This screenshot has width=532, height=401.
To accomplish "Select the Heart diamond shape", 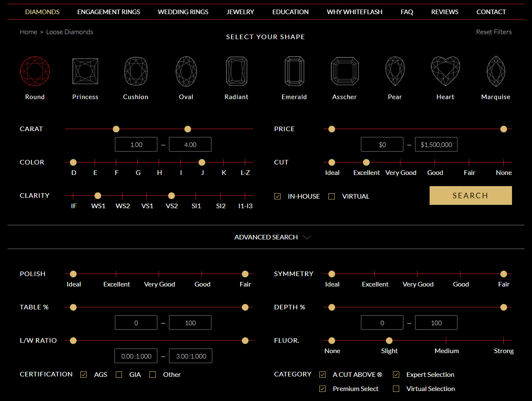I will coord(445,71).
